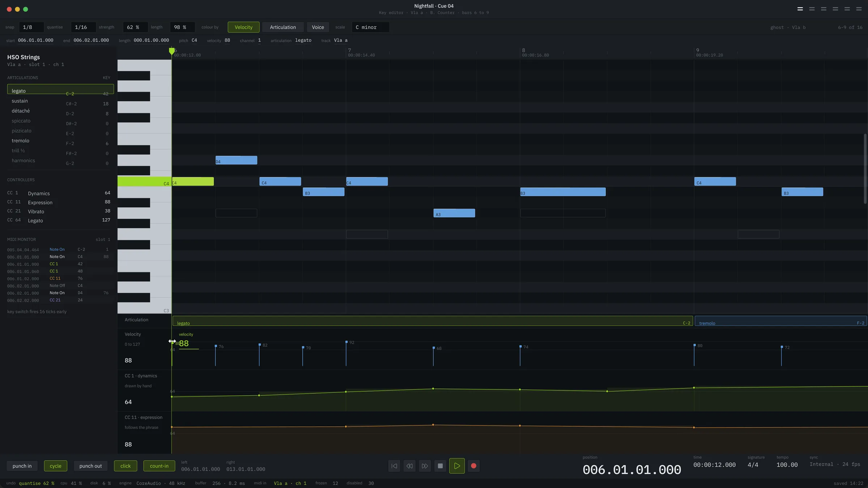Image resolution: width=868 pixels, height=488 pixels.
Task: Select the CC 11 Expression controller row
Action: (59, 202)
